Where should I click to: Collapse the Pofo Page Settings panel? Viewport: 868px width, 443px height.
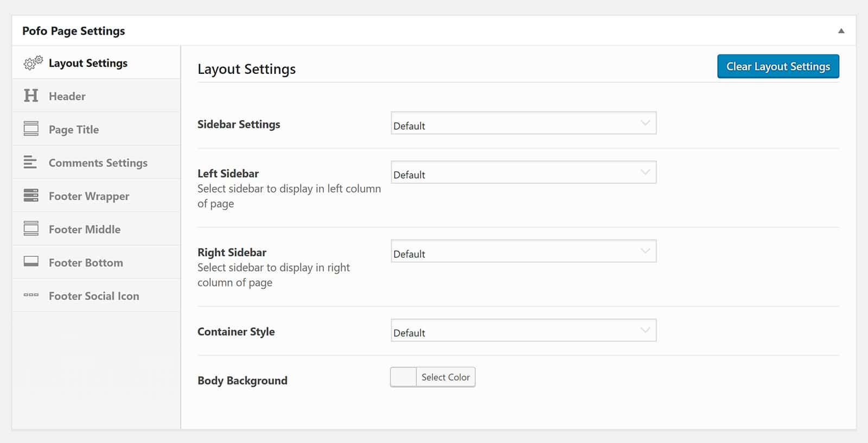point(841,31)
